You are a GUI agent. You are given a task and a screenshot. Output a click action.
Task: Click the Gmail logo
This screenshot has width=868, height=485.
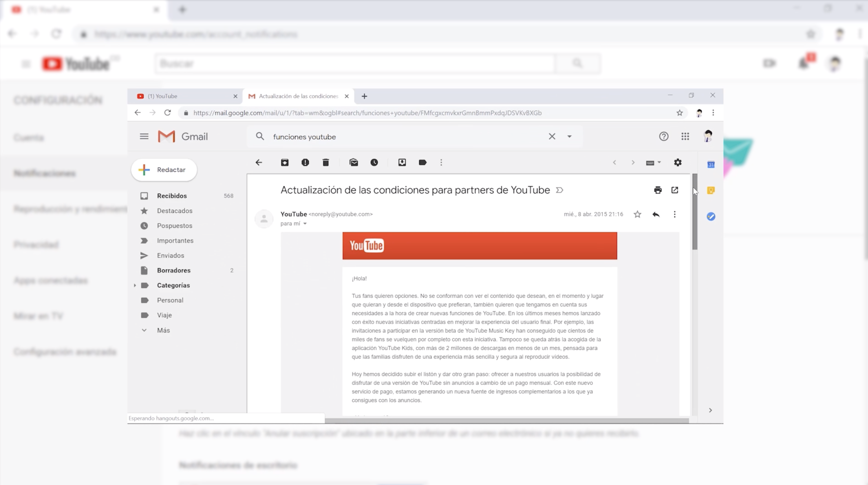click(183, 137)
